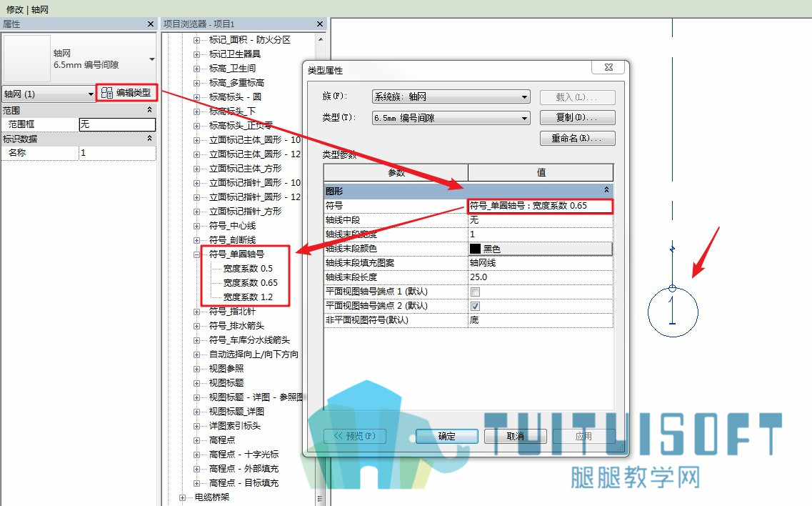Click the 符号 parameter value cell
812x506 pixels.
point(540,206)
